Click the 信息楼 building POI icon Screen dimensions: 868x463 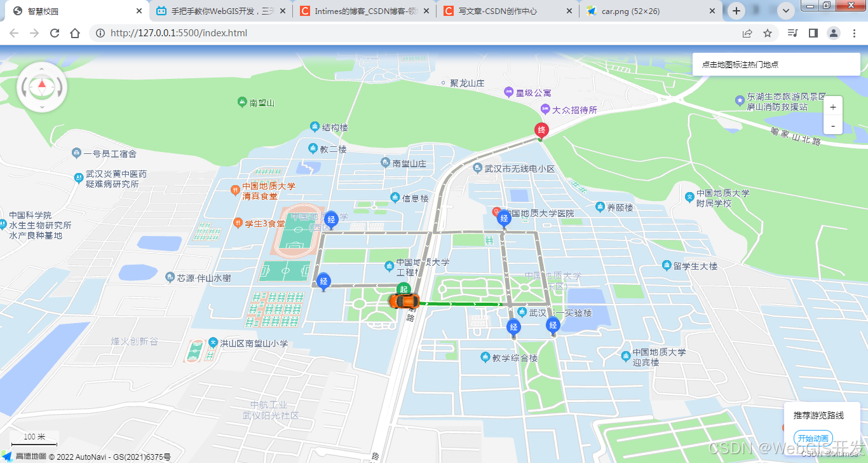pos(395,198)
